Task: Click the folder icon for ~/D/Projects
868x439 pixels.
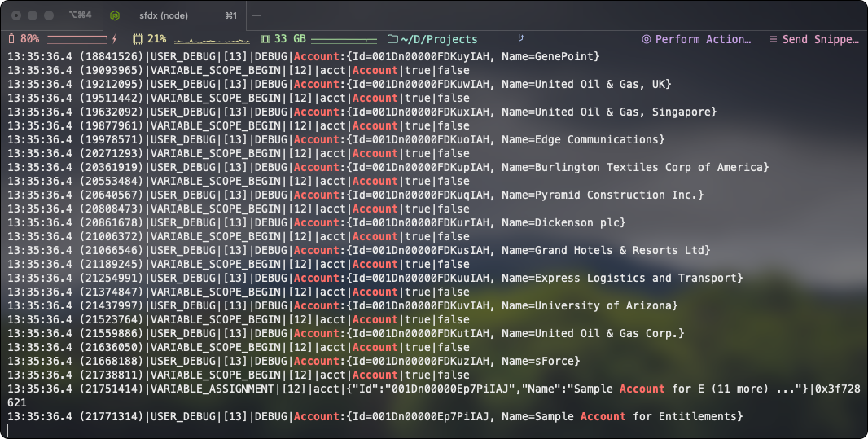Action: [x=392, y=39]
